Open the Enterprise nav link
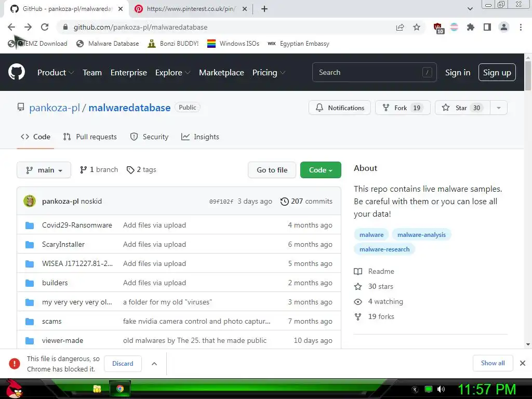This screenshot has height=399, width=532. tap(129, 73)
